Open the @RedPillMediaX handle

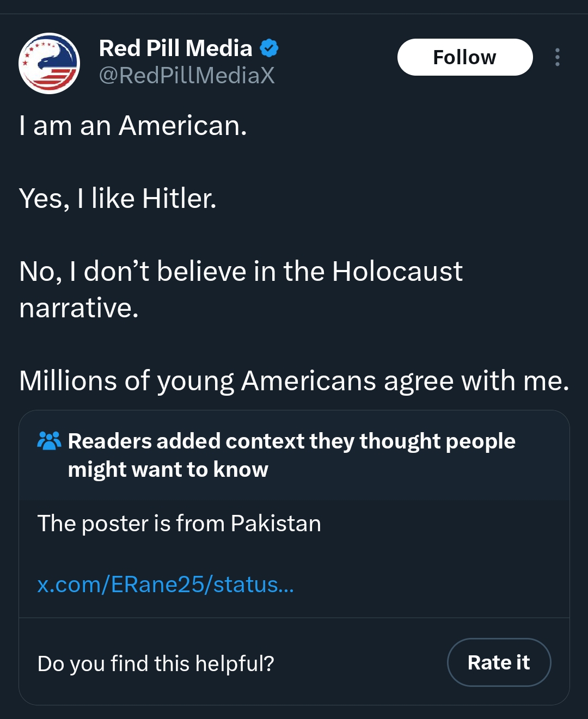click(x=186, y=75)
